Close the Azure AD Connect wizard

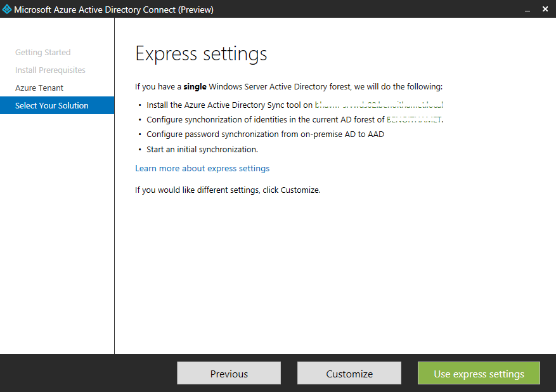click(x=546, y=10)
